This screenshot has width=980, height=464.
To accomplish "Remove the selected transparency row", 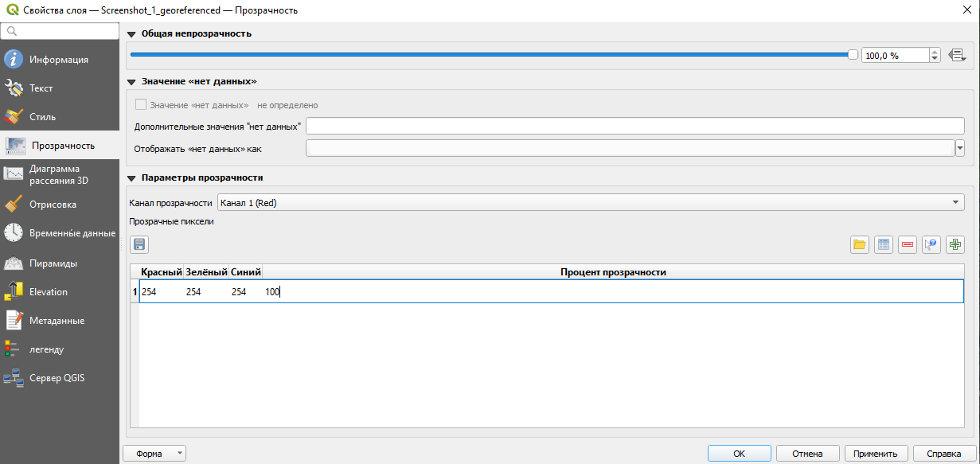I will tap(907, 244).
